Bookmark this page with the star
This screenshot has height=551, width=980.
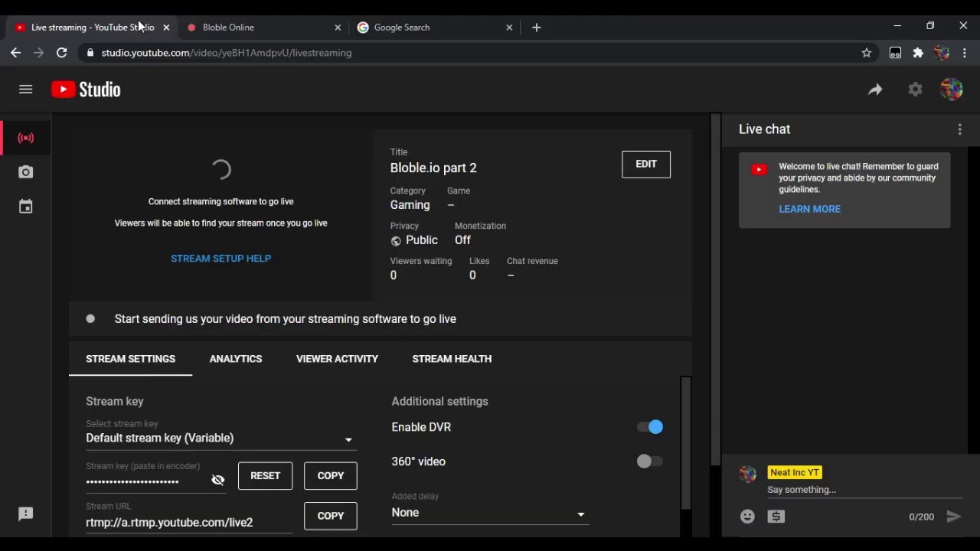click(x=867, y=53)
